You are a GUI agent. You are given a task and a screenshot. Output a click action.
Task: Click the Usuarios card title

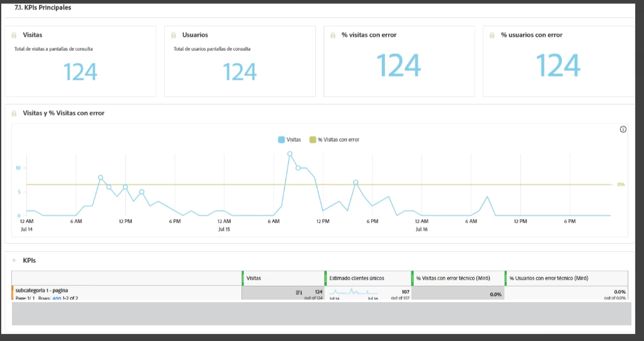(x=195, y=35)
